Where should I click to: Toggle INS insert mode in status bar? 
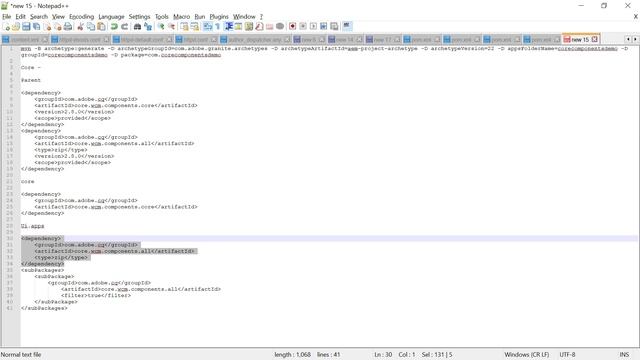point(624,355)
